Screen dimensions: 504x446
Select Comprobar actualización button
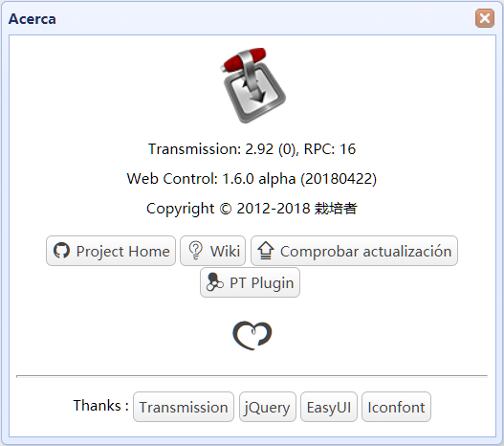[354, 251]
